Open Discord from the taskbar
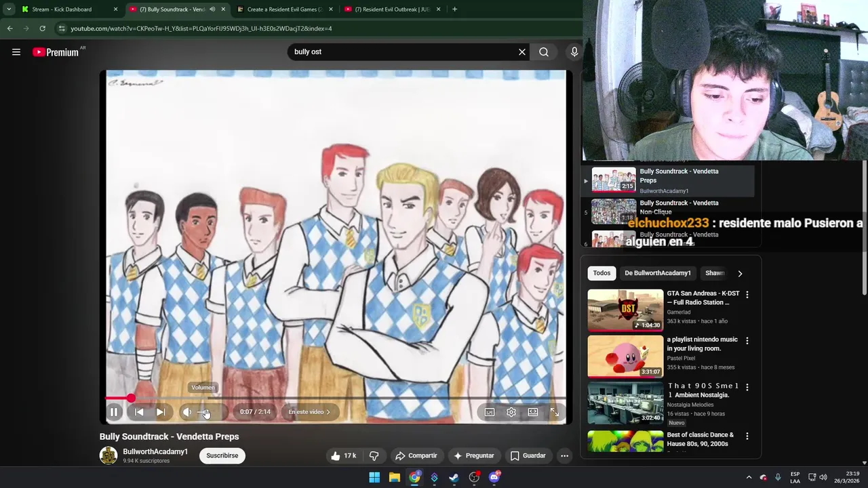 click(494, 477)
